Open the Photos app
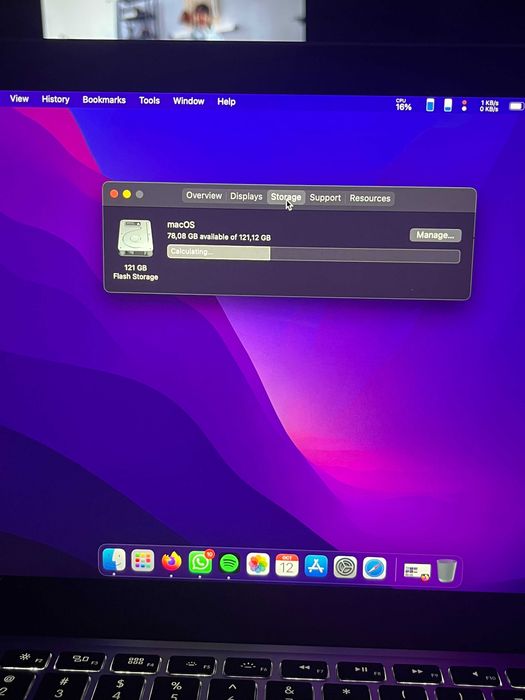Viewport: 525px width, 700px height. pos(258,564)
